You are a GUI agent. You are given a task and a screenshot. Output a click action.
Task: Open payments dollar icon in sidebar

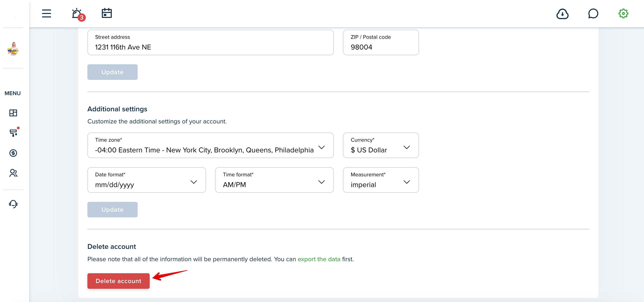click(x=13, y=153)
